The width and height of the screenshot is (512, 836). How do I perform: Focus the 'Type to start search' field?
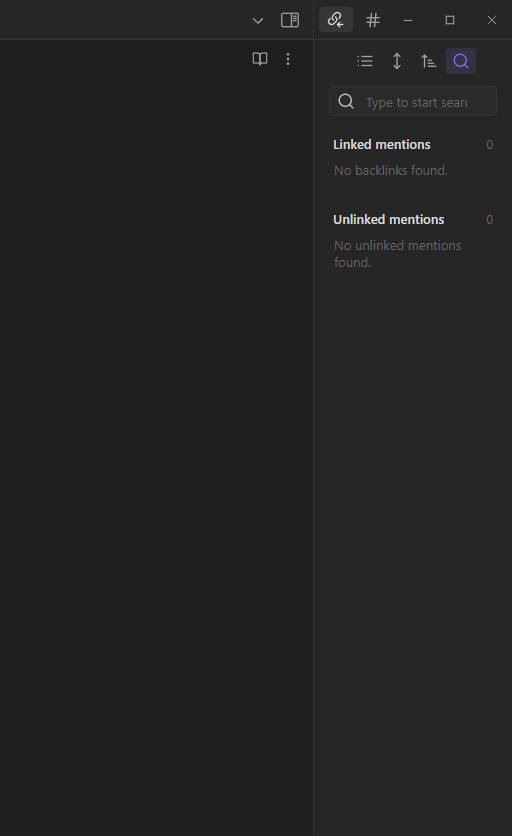[413, 101]
